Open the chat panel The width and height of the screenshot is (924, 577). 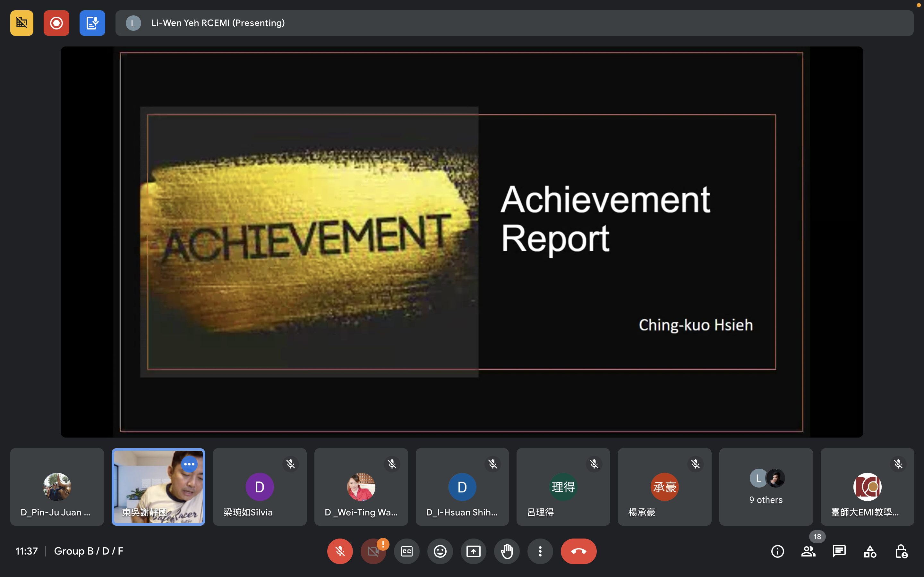tap(839, 551)
